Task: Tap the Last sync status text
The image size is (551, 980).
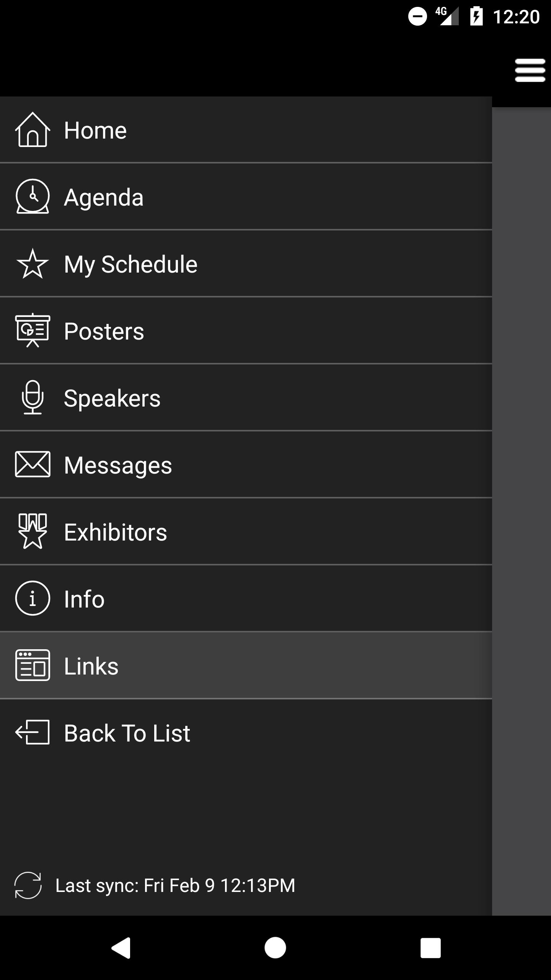Action: tap(175, 885)
